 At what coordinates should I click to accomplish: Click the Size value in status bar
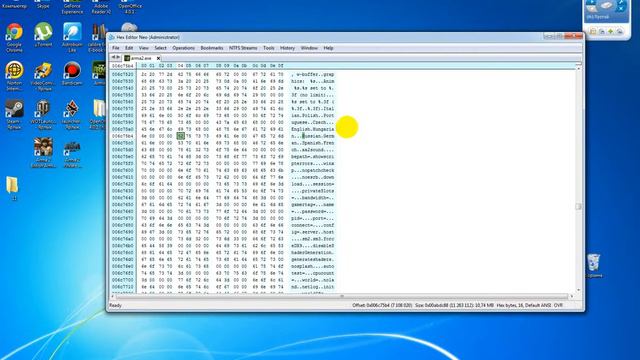tap(454, 305)
